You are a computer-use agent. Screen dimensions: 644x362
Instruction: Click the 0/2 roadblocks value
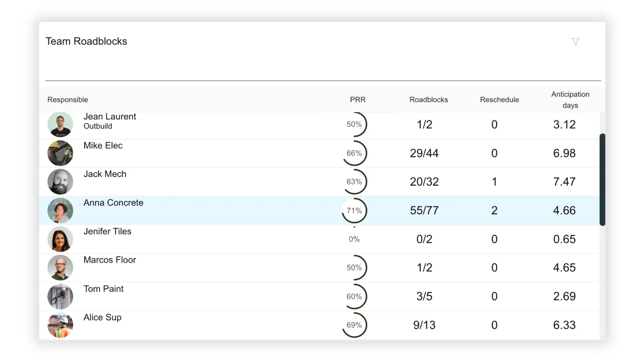(424, 239)
